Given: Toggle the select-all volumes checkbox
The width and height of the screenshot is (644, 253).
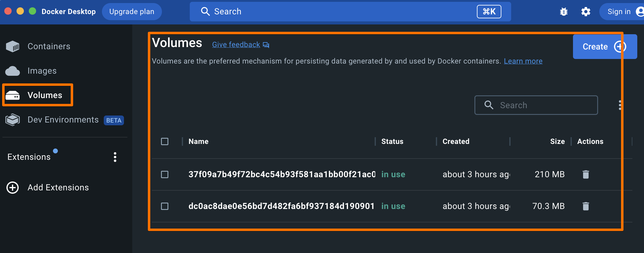Looking at the screenshot, I should click(165, 141).
